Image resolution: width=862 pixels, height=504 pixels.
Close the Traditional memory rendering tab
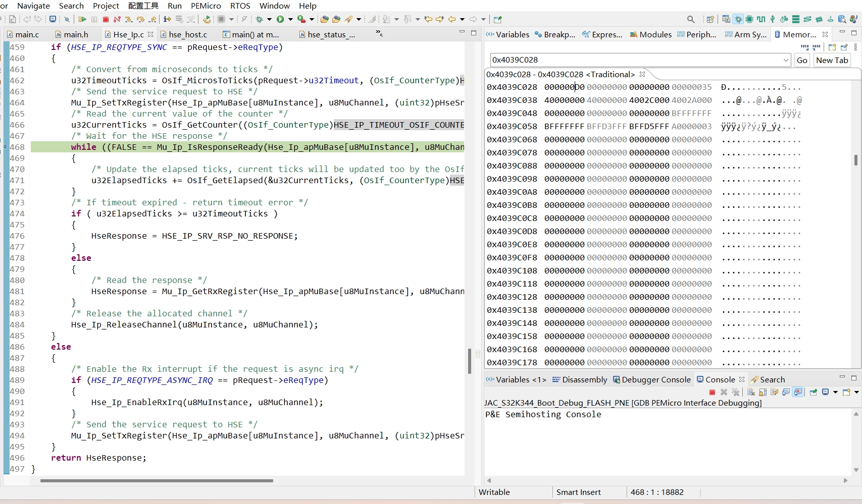[x=642, y=74]
